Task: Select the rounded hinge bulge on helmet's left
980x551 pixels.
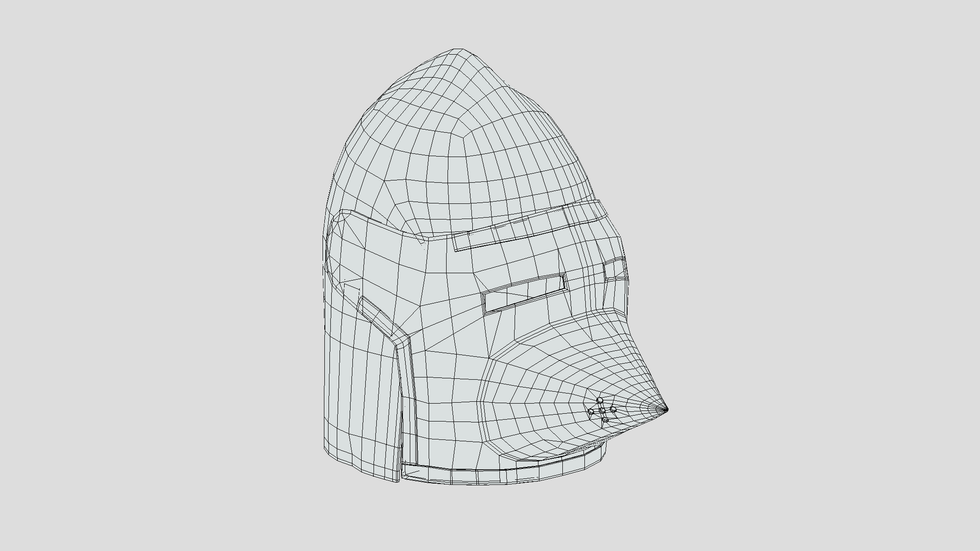Action: click(336, 247)
